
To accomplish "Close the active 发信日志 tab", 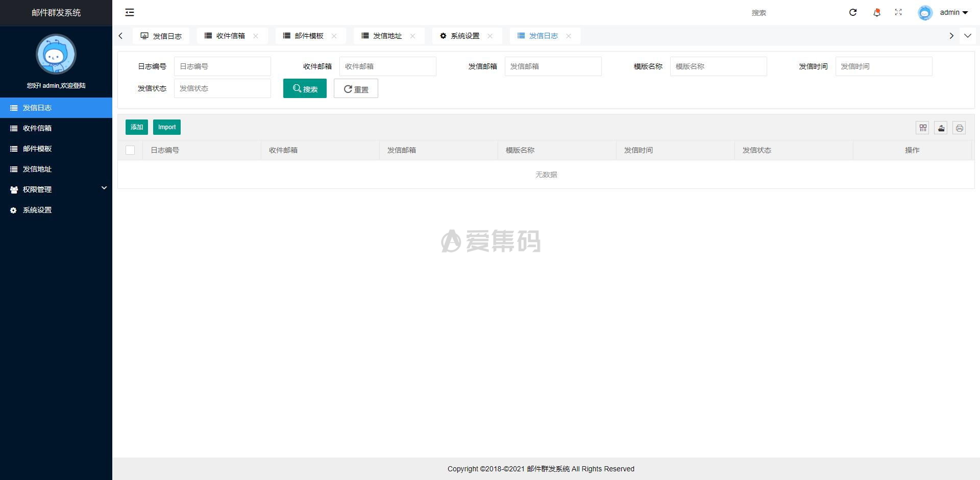I will point(569,36).
